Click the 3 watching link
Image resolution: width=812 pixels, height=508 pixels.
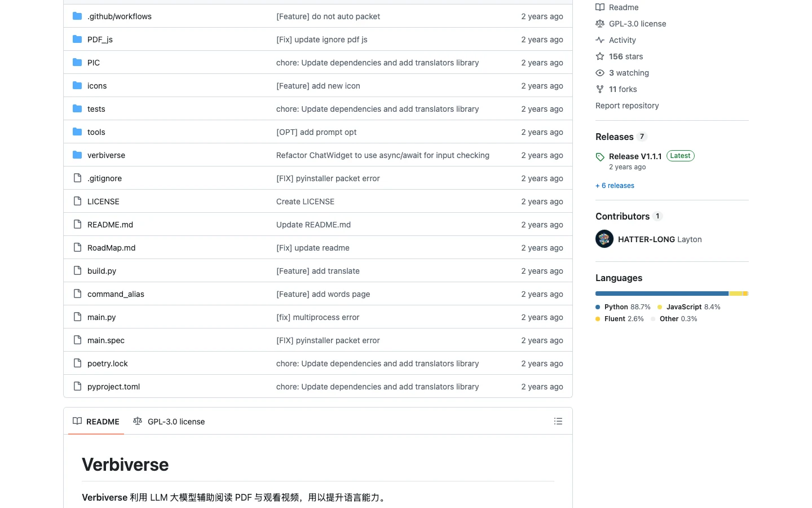(x=629, y=73)
